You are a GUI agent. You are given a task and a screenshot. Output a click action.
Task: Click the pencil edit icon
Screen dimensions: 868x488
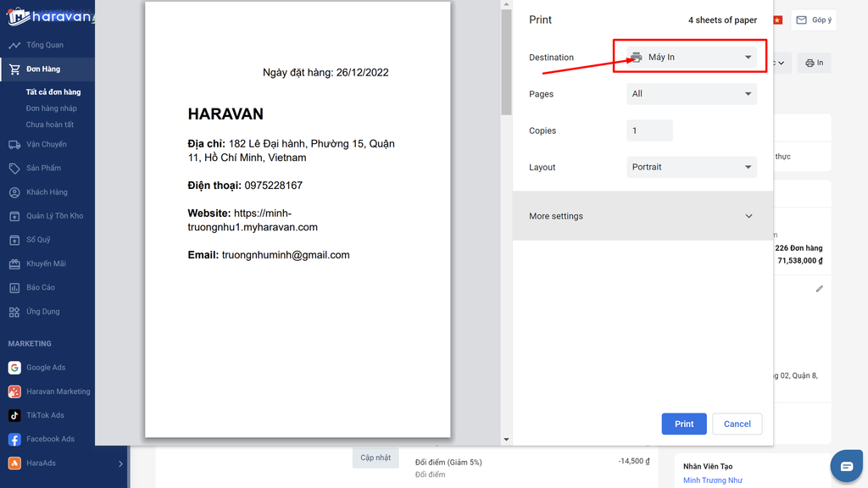(x=820, y=289)
